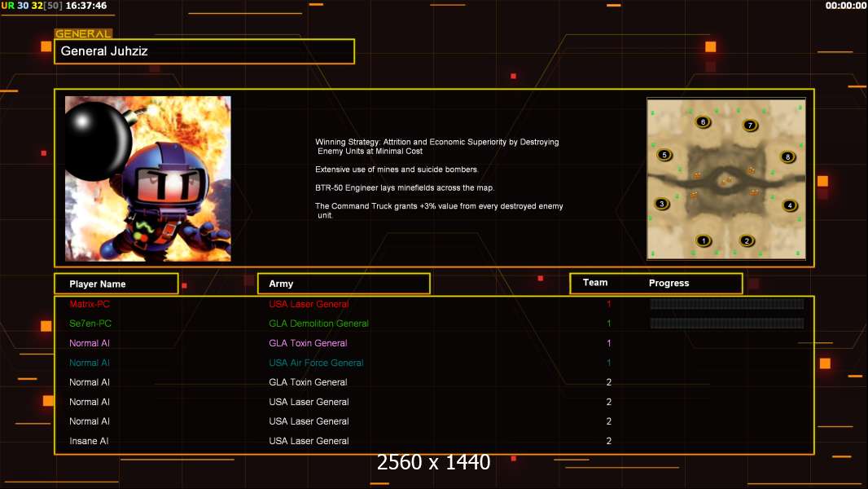Image resolution: width=868 pixels, height=489 pixels.
Task: Click Insane AI team number 2
Action: (x=609, y=442)
